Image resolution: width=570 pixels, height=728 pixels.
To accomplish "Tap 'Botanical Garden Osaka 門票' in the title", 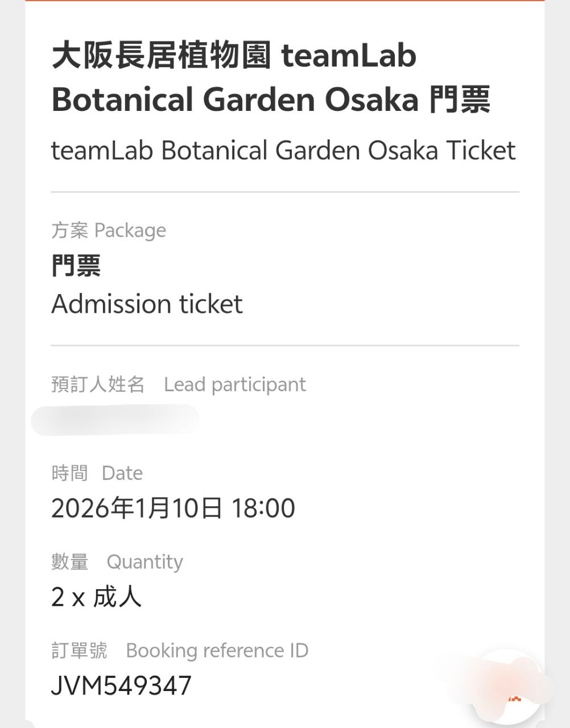I will (271, 100).
